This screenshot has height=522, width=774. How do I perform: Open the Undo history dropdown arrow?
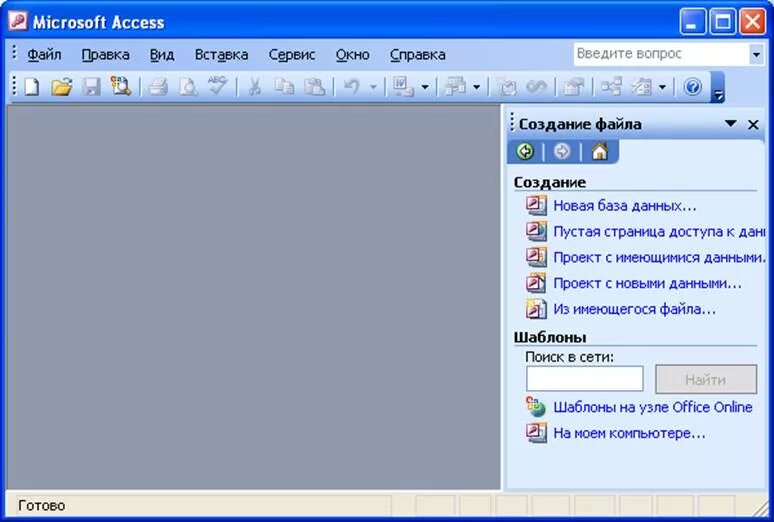(x=373, y=87)
